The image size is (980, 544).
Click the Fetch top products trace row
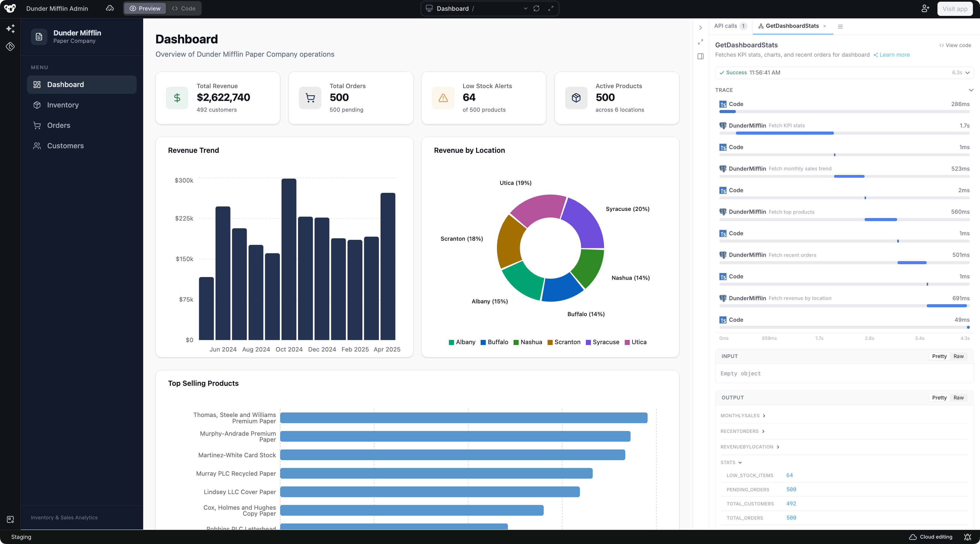[x=844, y=215]
